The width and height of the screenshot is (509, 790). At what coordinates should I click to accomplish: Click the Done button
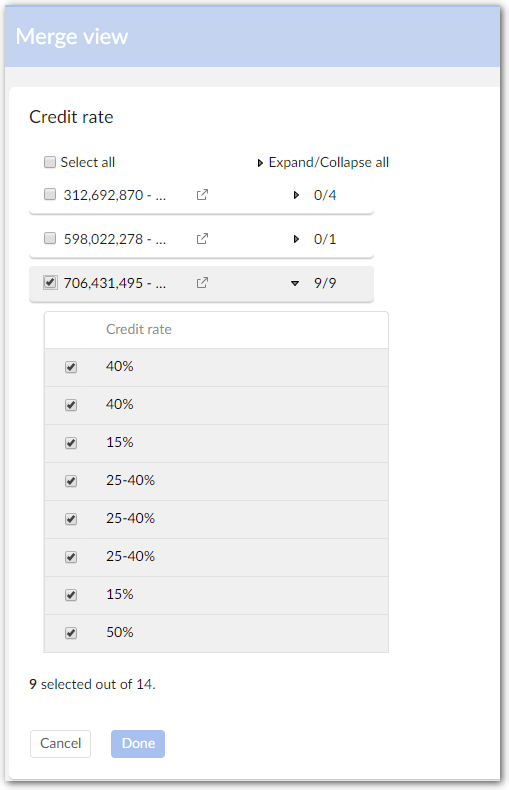pyautogui.click(x=138, y=744)
